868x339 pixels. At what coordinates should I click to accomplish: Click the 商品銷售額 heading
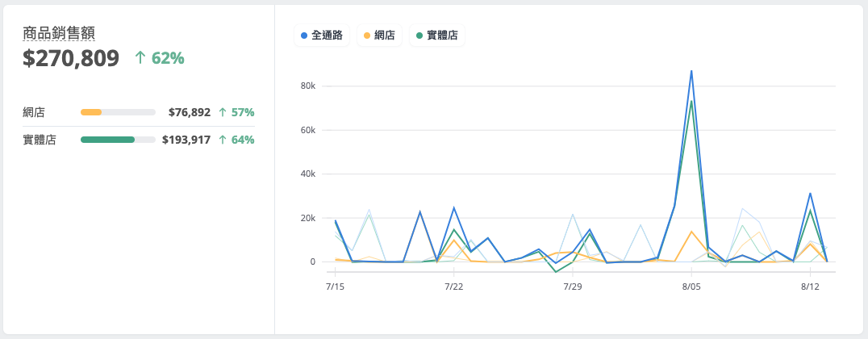click(59, 33)
